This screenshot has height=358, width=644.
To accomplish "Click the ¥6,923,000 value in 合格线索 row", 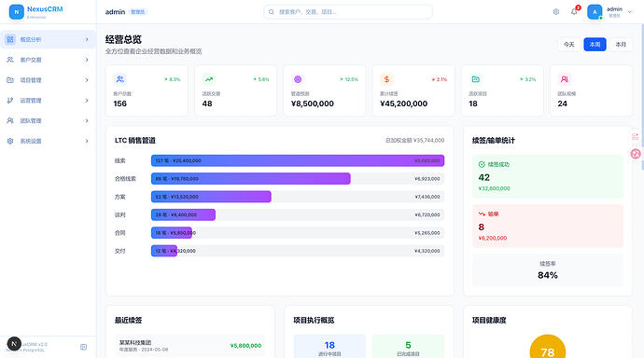I will click(x=427, y=179).
